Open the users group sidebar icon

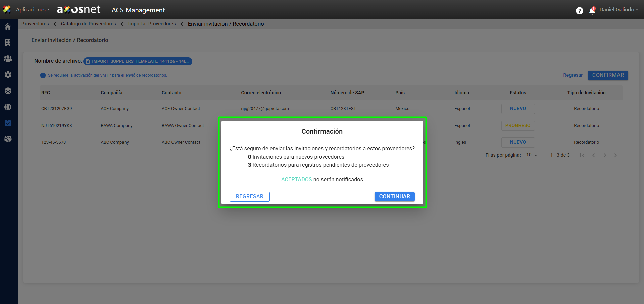[x=8, y=59]
